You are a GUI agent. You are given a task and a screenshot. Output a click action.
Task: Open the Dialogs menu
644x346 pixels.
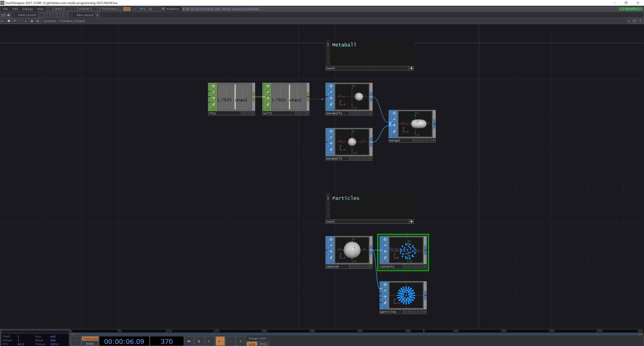click(x=28, y=9)
